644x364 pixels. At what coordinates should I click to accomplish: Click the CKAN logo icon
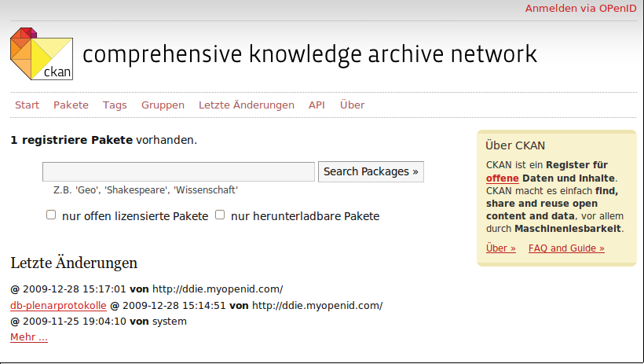pos(42,53)
